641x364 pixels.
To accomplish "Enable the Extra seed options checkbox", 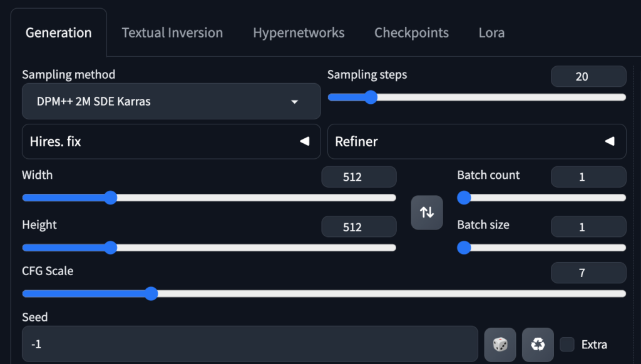I will (x=567, y=344).
